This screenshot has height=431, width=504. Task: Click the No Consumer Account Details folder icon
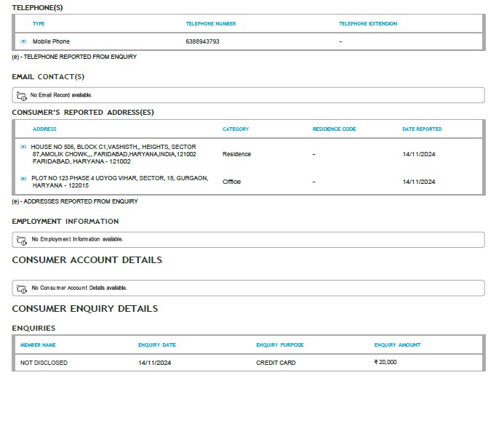point(22,289)
